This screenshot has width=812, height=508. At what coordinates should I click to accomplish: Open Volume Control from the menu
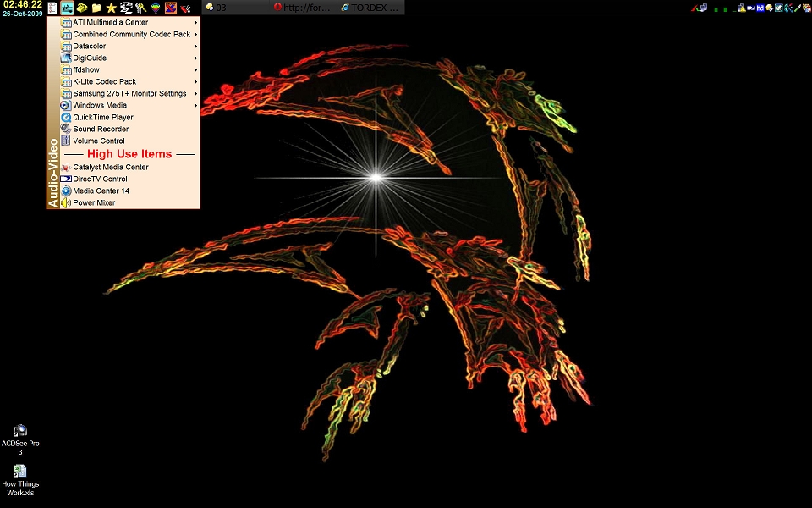[98, 141]
